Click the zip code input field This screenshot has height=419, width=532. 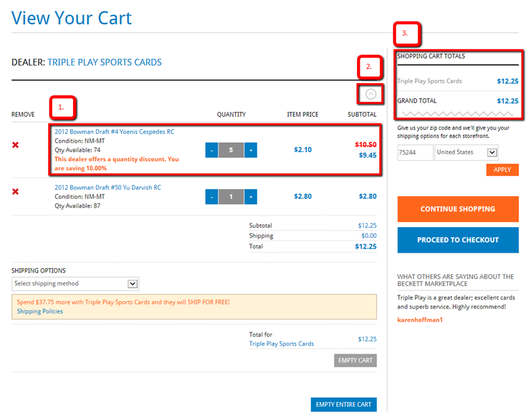(415, 152)
